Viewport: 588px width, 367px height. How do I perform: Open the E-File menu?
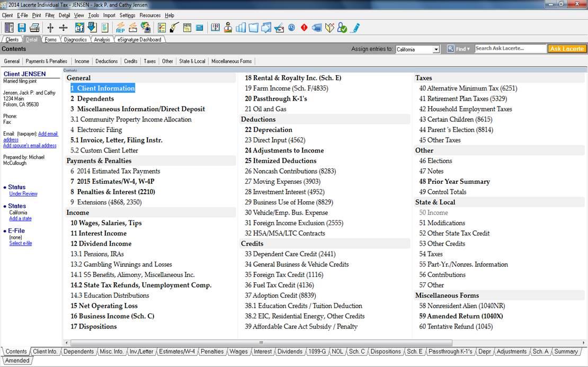(x=22, y=15)
